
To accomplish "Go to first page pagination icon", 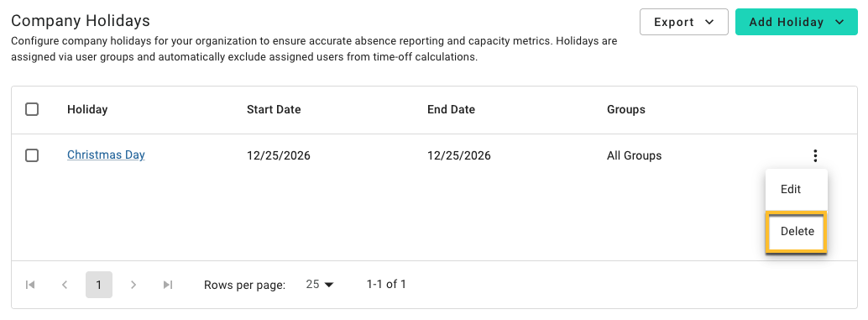I will tap(30, 285).
